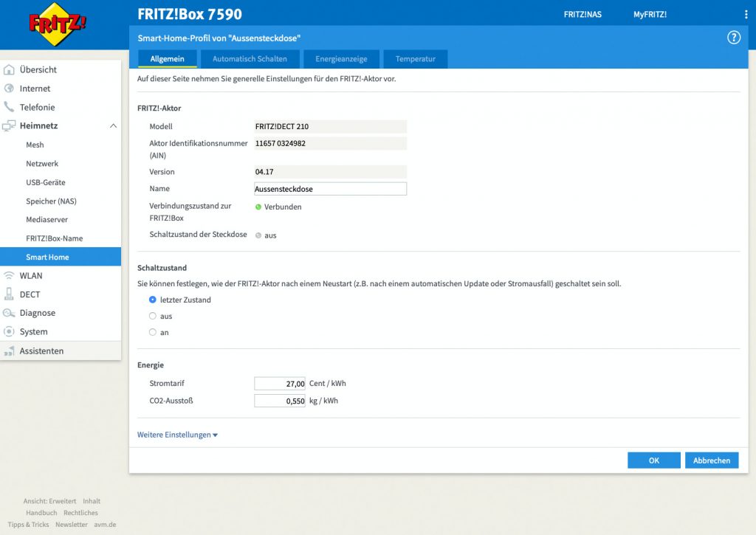
Task: Open the 'Tipps & Tricks' footer link
Action: click(x=29, y=525)
